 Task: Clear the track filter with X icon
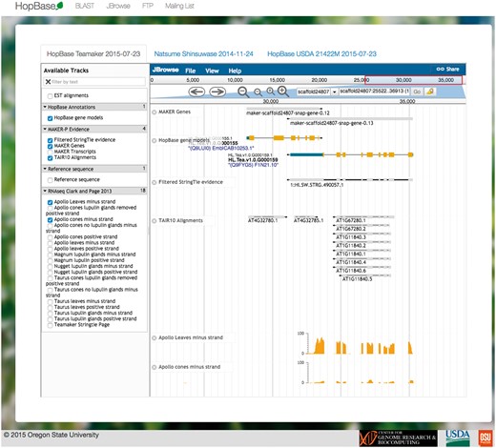(x=48, y=82)
